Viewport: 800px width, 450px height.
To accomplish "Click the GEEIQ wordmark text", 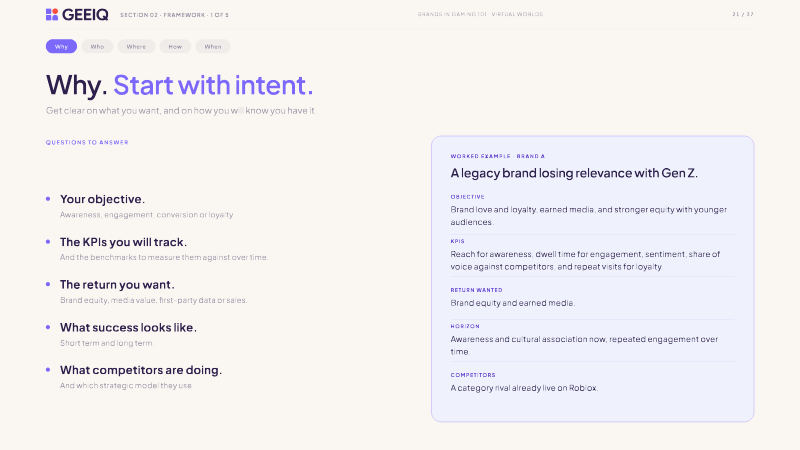I will [85, 15].
